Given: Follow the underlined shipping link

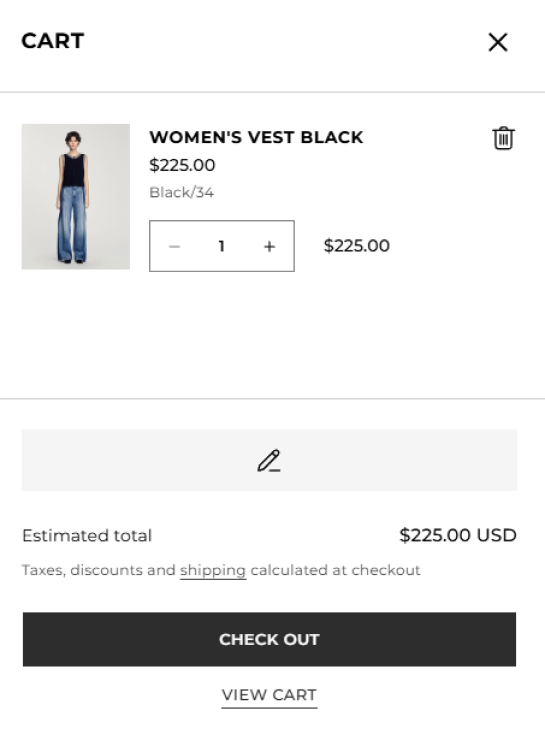Looking at the screenshot, I should click(x=213, y=570).
